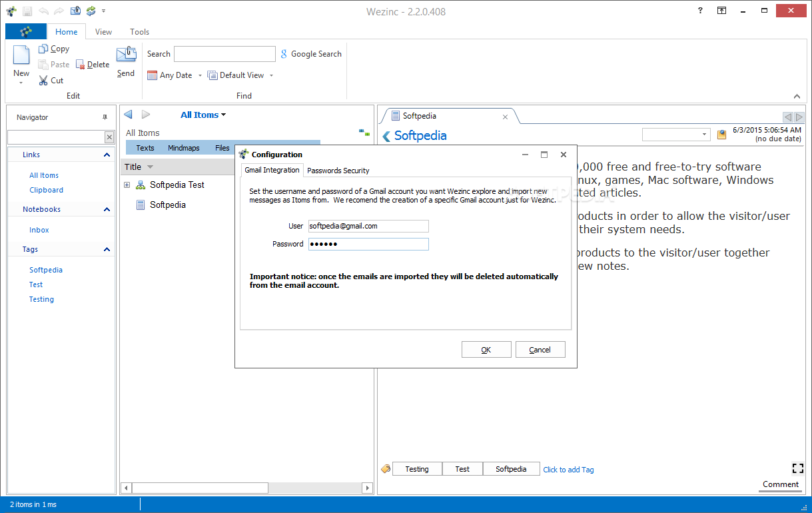
Task: Select the Mindmaps filter tab
Action: point(184,148)
